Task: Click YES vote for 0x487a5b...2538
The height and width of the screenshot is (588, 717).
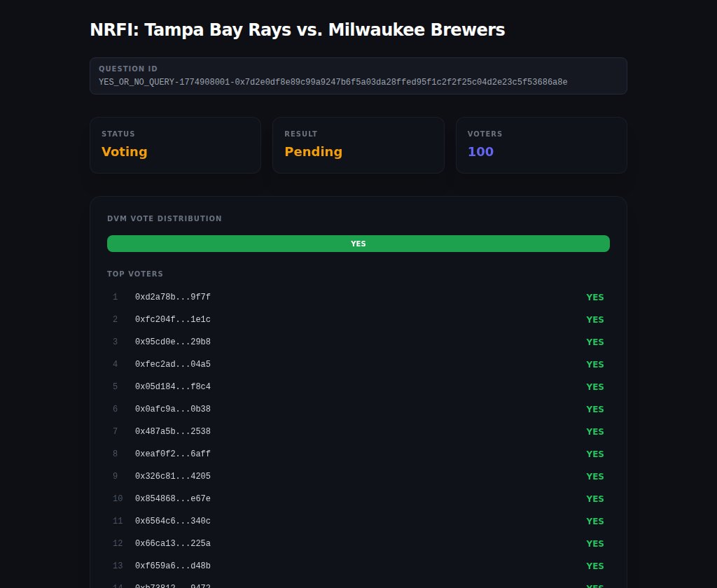Action: [595, 432]
